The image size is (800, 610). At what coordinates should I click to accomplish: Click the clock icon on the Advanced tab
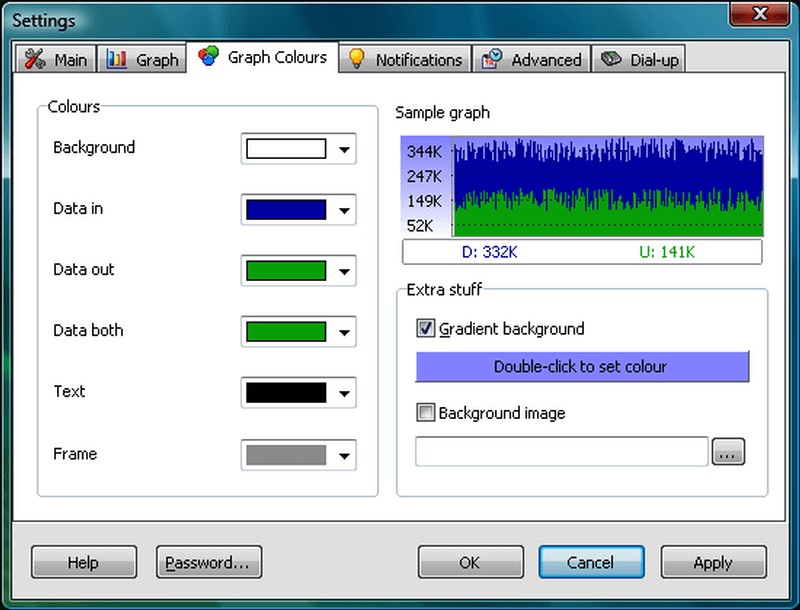(x=491, y=59)
